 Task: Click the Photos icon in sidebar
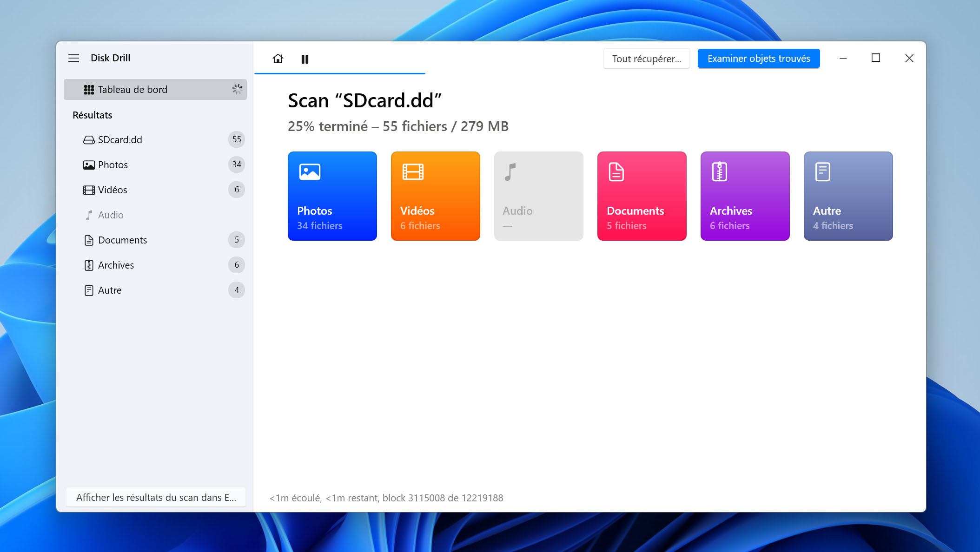click(89, 165)
